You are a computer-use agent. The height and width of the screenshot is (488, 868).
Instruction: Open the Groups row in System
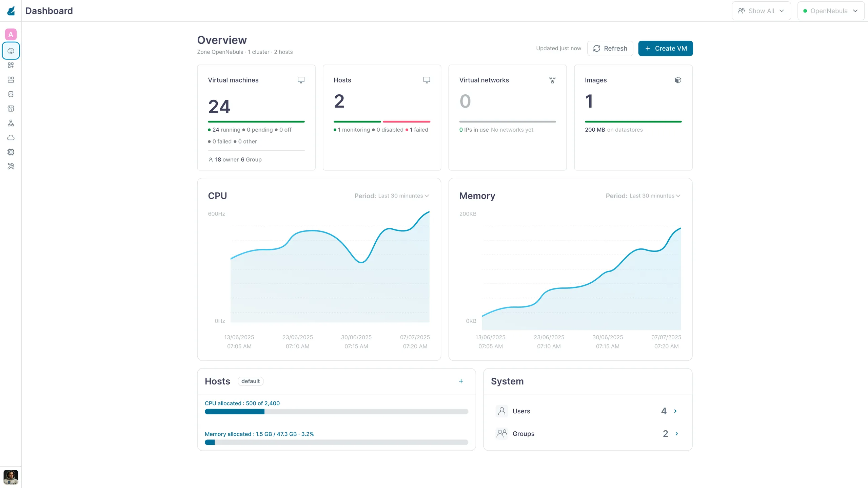[588, 434]
